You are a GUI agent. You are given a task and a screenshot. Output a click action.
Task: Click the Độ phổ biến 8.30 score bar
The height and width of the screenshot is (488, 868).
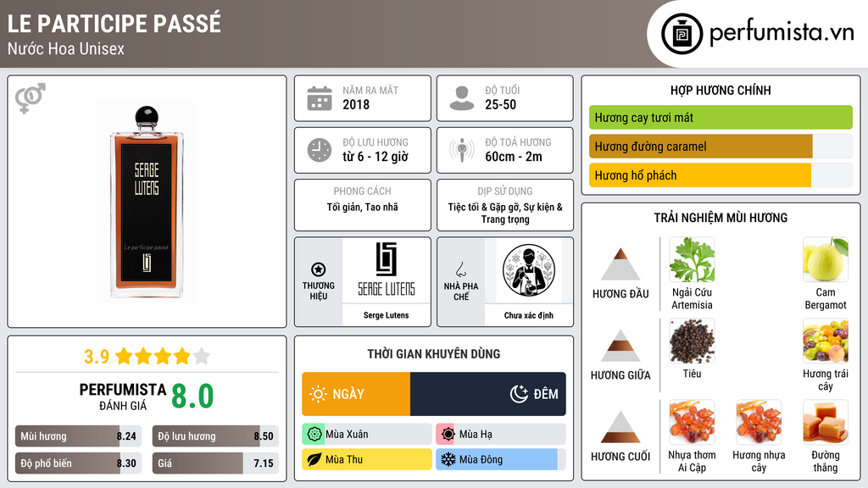point(78,463)
